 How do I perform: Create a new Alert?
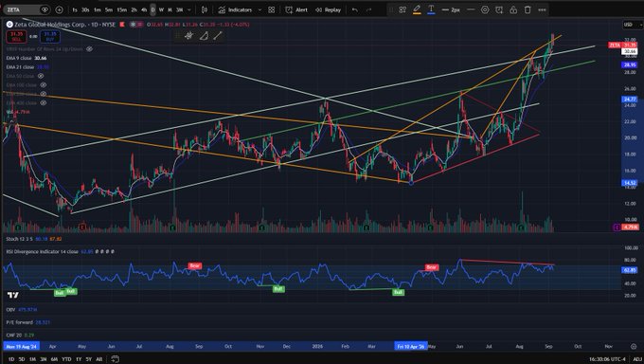click(x=296, y=9)
